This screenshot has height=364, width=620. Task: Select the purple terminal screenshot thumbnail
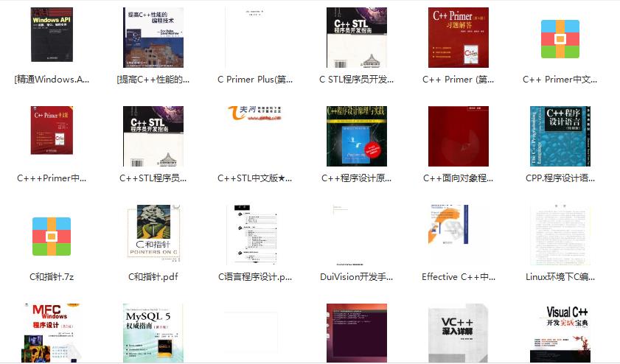point(357,333)
